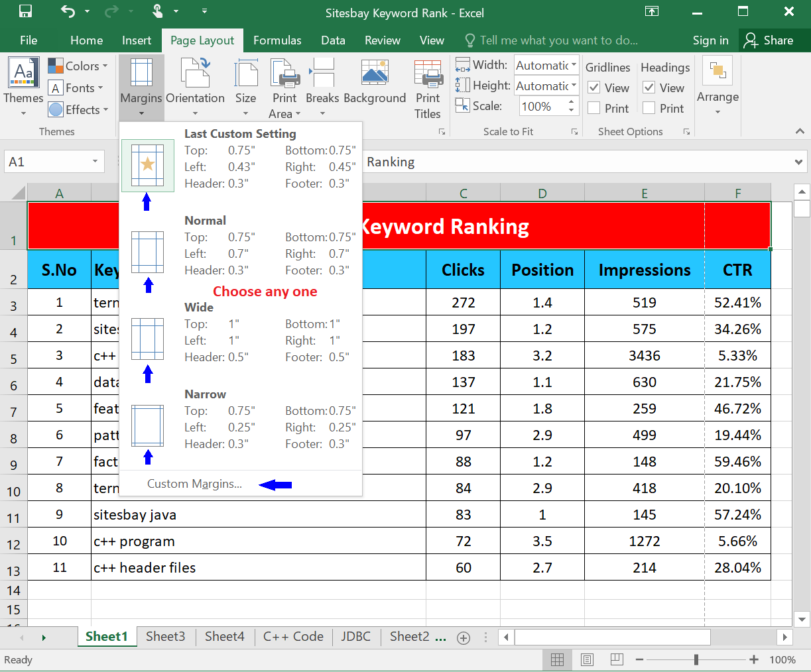
Task: Toggle Gridlines Print checkbox
Action: click(x=594, y=108)
